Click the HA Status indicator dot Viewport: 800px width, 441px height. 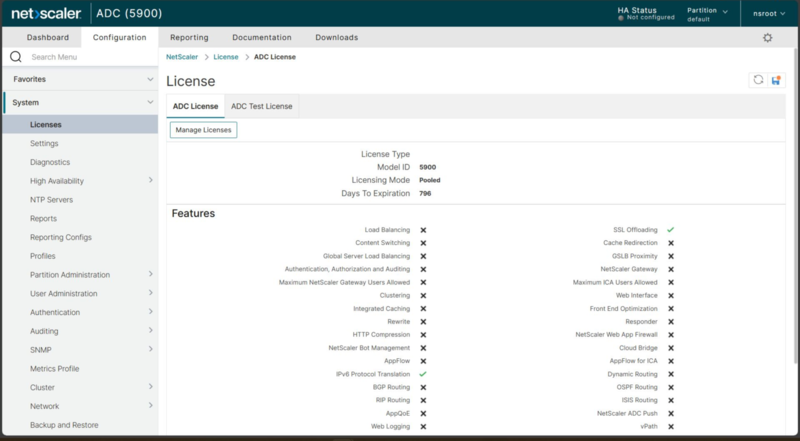coord(621,18)
